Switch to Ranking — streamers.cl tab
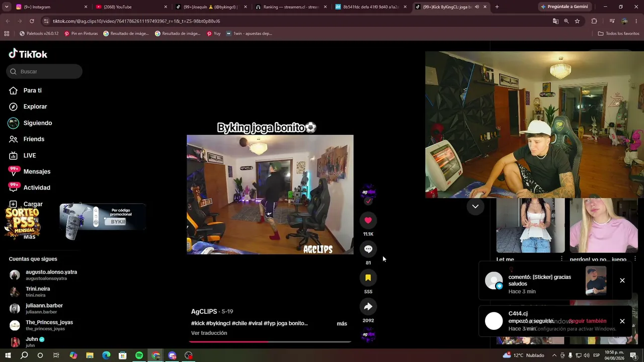644x362 pixels. click(291, 7)
